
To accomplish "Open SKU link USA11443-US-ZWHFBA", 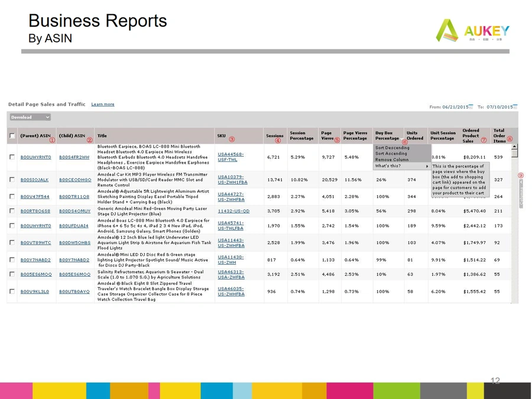I will click(x=231, y=243).
